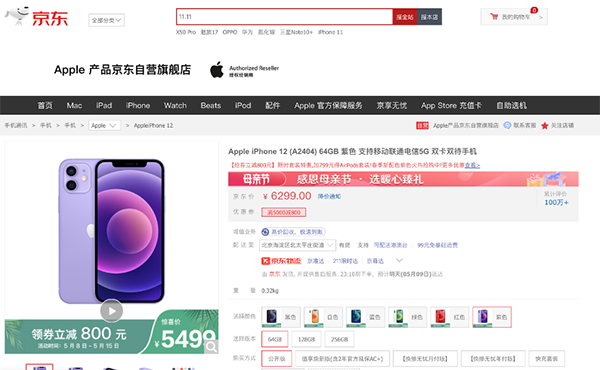The width and height of the screenshot is (600, 370).
Task: Click the X50 Pro hot search keyword
Action: tap(186, 32)
